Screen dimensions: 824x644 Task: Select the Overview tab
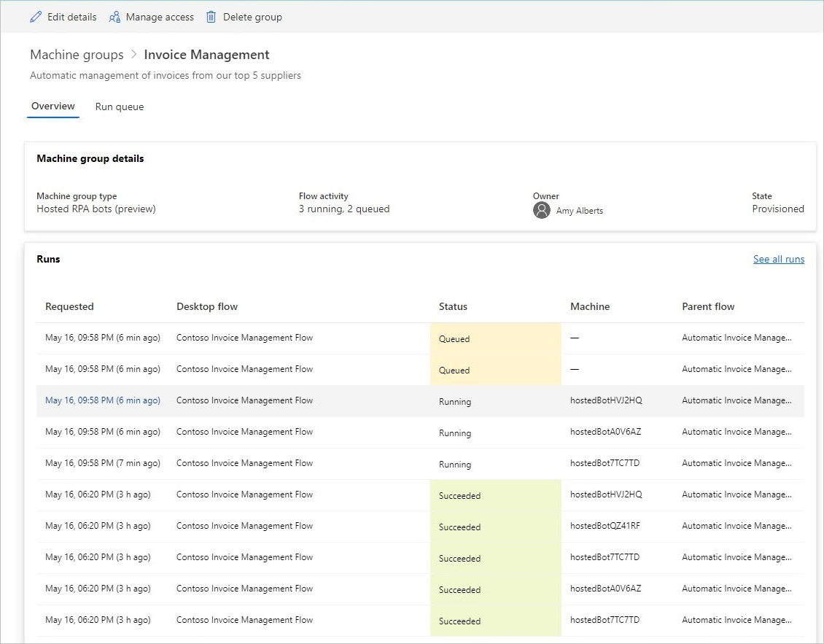[x=53, y=106]
